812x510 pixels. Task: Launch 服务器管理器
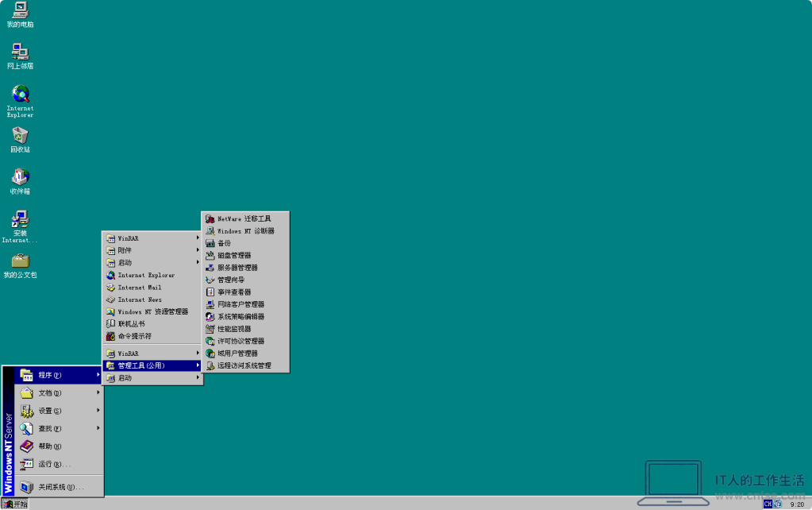click(x=245, y=268)
